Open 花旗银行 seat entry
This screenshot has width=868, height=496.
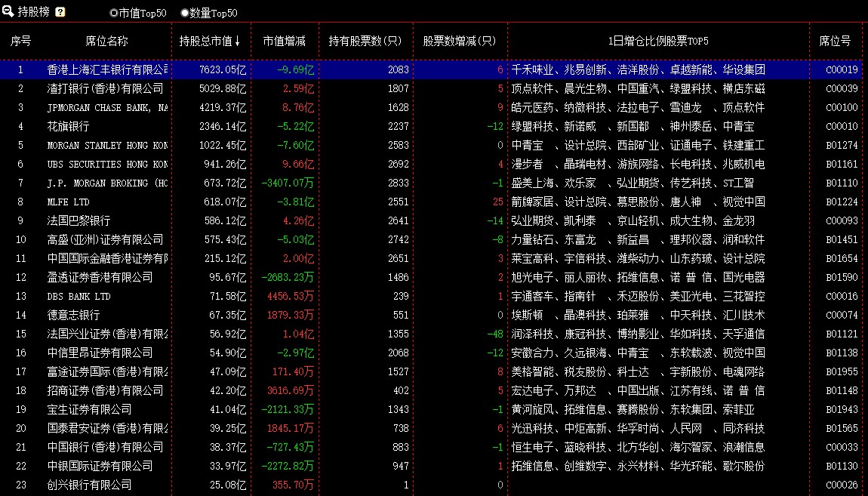68,126
